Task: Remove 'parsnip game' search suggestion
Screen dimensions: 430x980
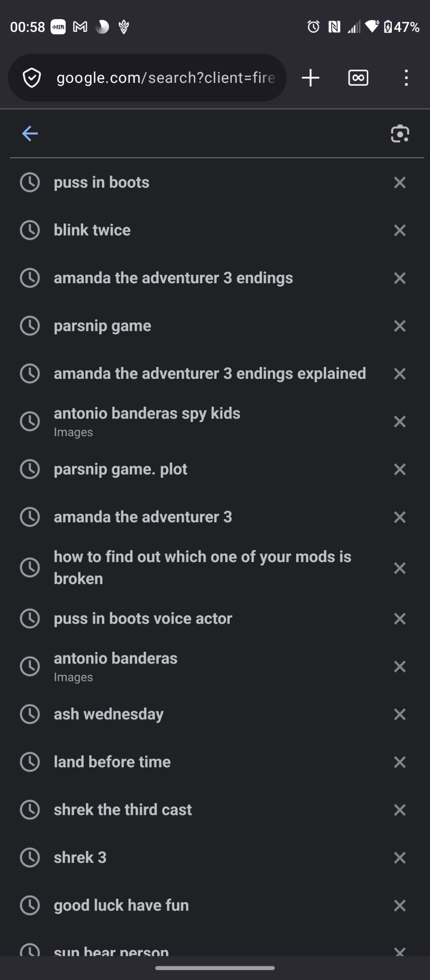Action: coord(400,326)
